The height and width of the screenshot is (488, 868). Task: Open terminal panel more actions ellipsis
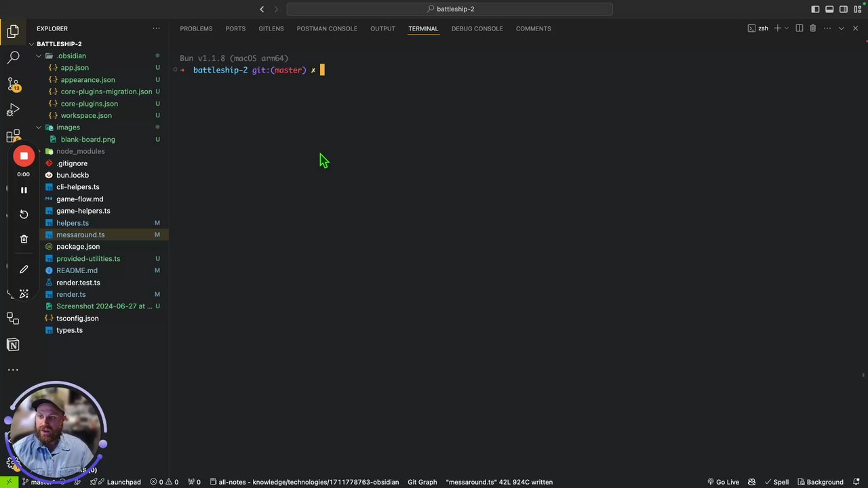(826, 28)
